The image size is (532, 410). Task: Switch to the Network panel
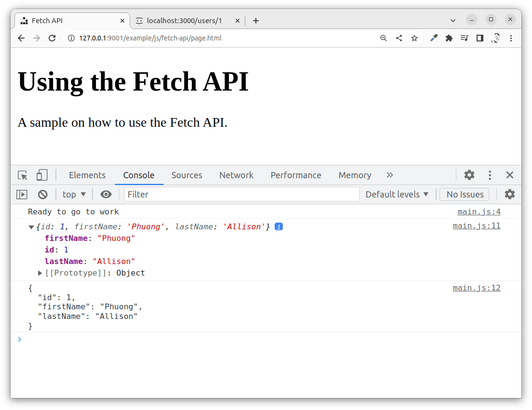click(236, 175)
